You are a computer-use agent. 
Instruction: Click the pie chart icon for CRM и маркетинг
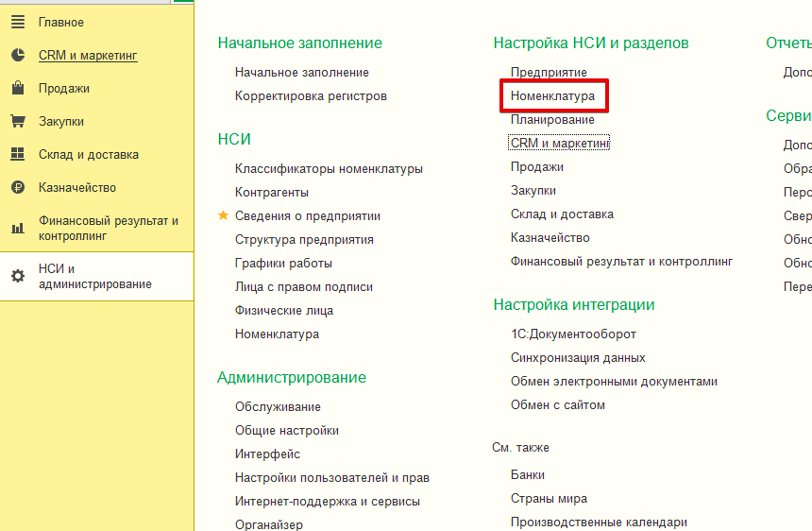pos(18,55)
